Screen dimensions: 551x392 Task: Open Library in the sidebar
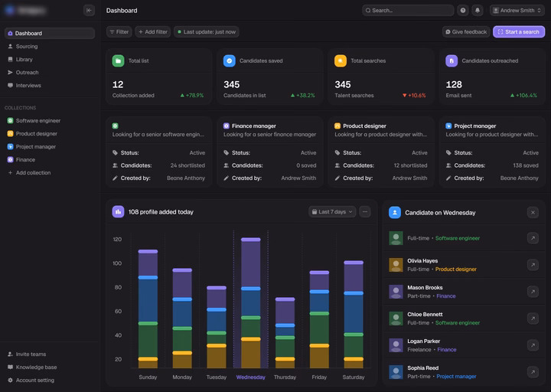point(50,59)
